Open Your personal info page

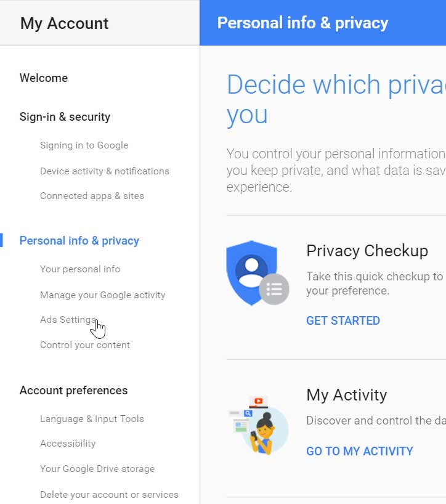80,269
